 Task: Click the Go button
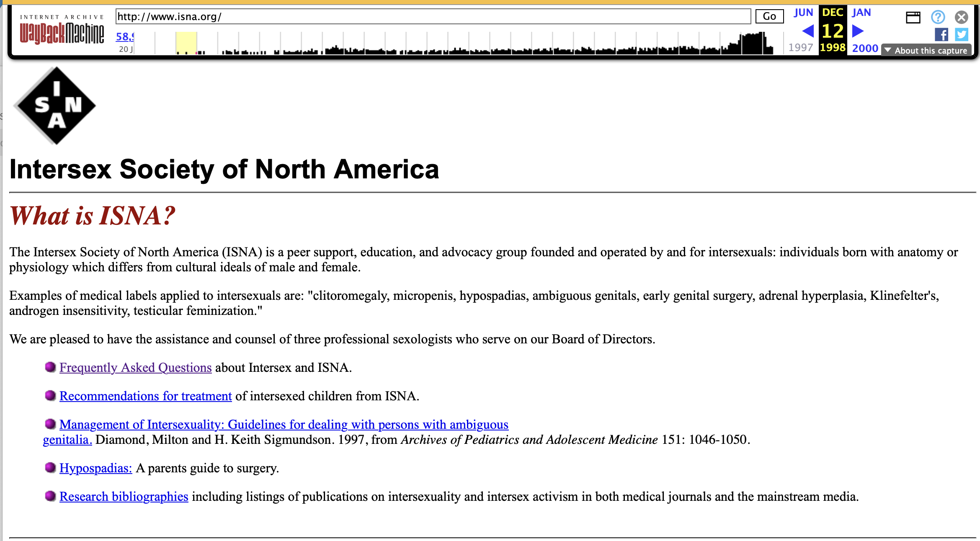click(769, 16)
